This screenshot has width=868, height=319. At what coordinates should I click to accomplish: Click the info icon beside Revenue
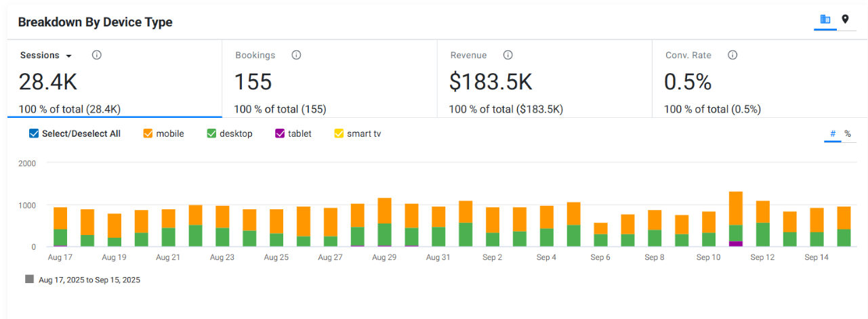(508, 55)
